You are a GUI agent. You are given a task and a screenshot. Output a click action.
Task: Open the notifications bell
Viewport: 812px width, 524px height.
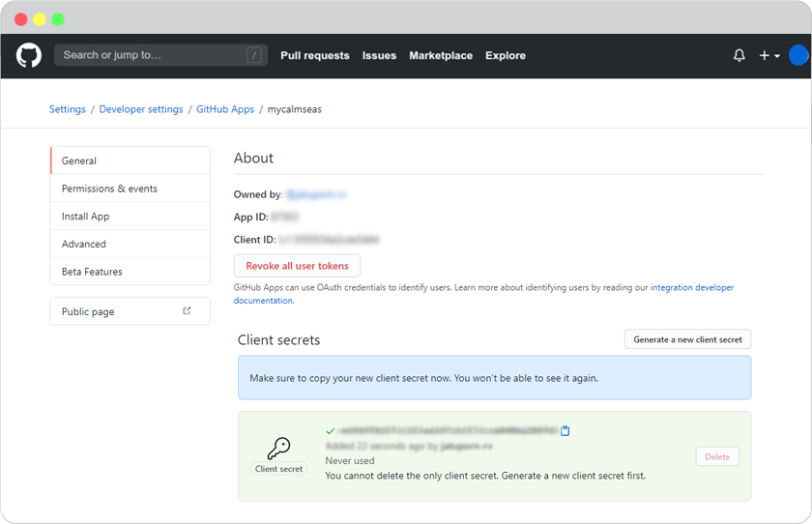coord(739,55)
